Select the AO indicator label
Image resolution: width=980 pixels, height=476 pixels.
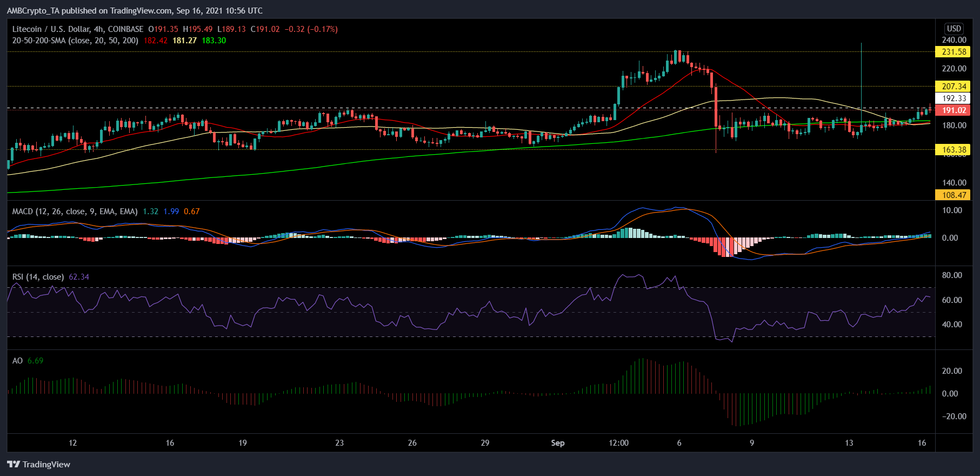coord(18,361)
